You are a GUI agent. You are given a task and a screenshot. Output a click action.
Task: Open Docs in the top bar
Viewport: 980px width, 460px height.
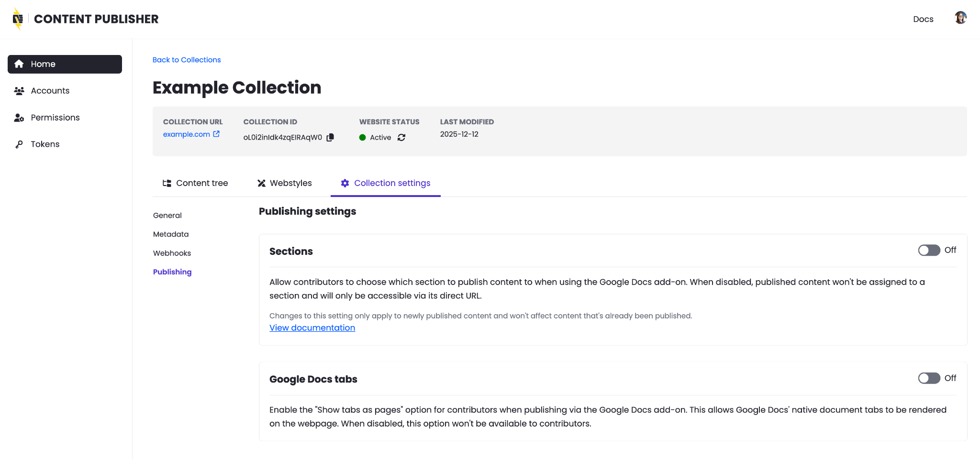tap(923, 19)
